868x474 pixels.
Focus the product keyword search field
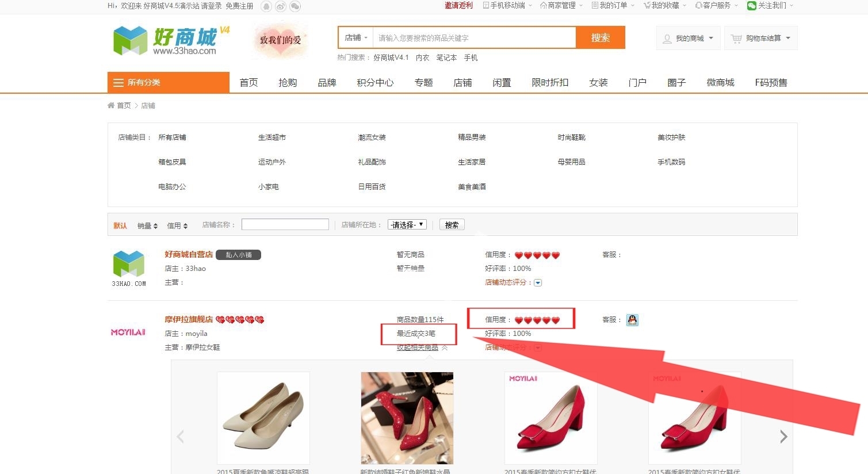[474, 38]
